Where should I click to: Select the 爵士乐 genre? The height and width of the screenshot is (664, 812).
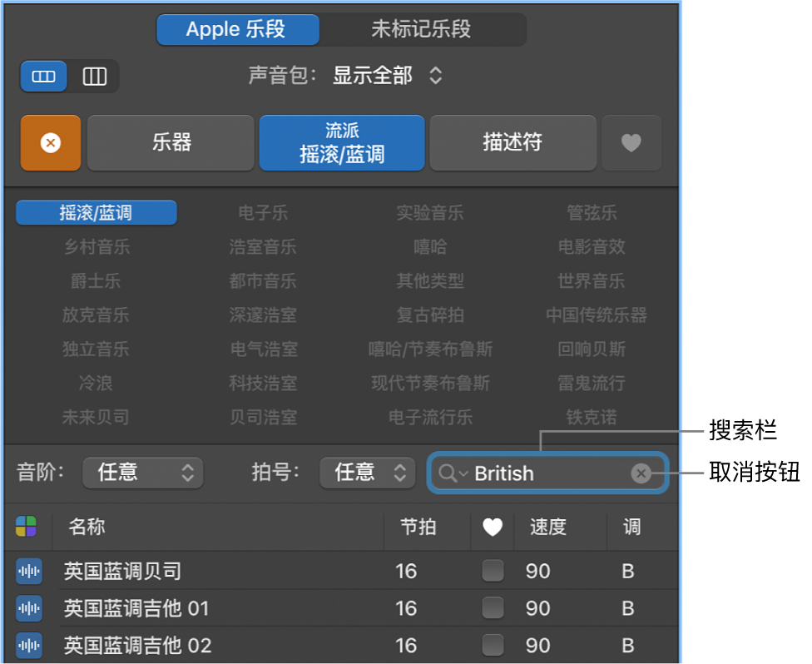point(97,281)
